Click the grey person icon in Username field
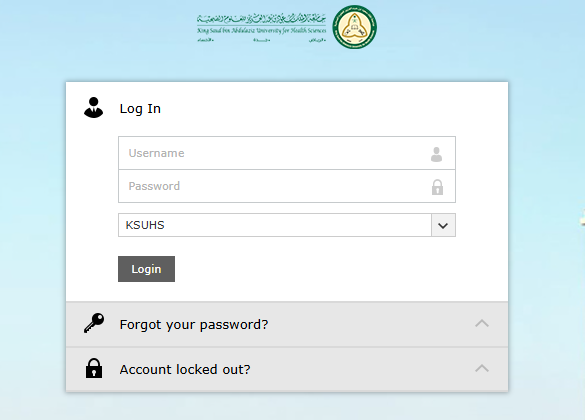Image resolution: width=585 pixels, height=420 pixels. 436,154
